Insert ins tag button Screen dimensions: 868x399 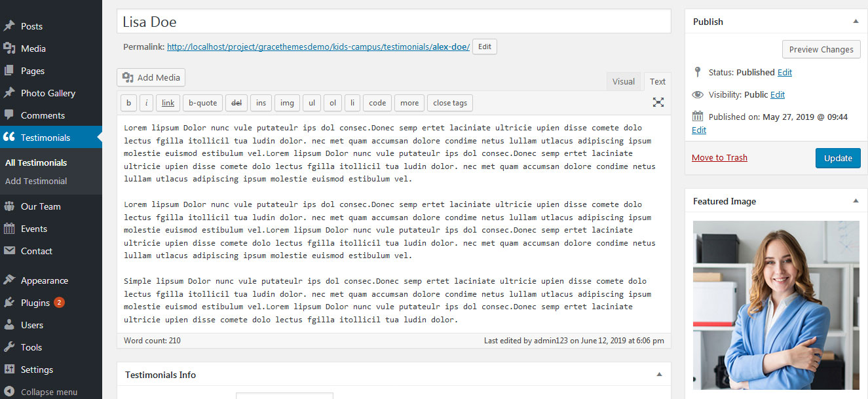click(261, 103)
